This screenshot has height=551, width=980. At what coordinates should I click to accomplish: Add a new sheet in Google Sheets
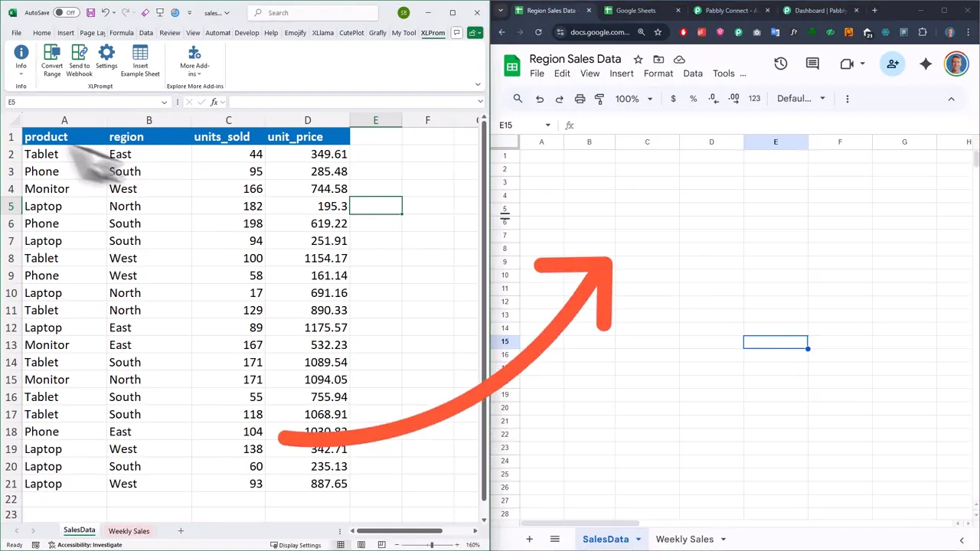(x=529, y=540)
